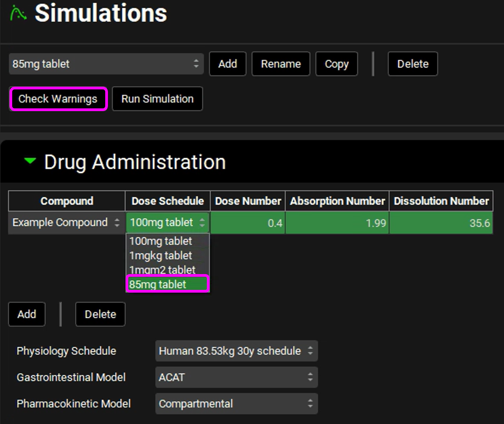
Task: Delete the selected drug administration row
Action: coord(100,314)
